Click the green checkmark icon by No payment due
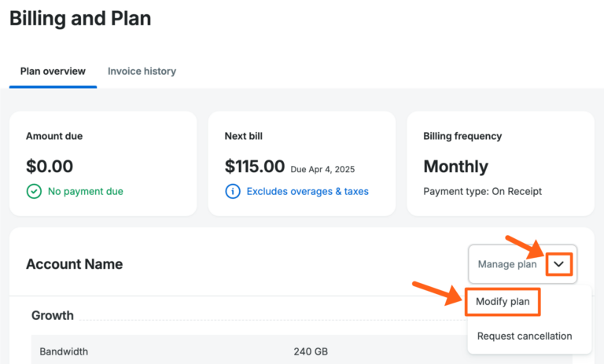The width and height of the screenshot is (604, 364). 34,191
